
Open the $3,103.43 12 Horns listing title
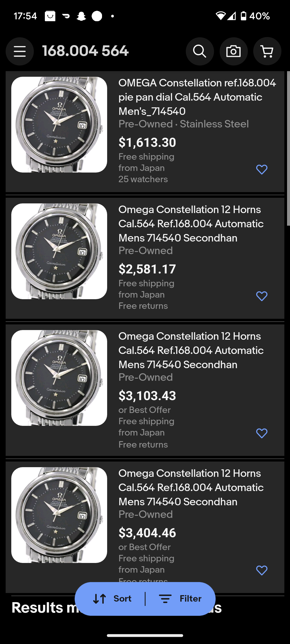click(191, 350)
